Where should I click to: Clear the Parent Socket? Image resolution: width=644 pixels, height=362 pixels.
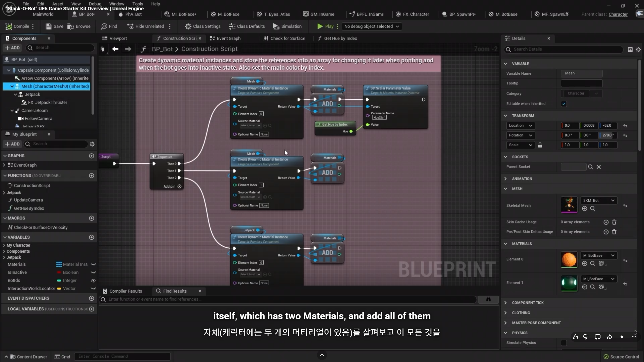(599, 167)
